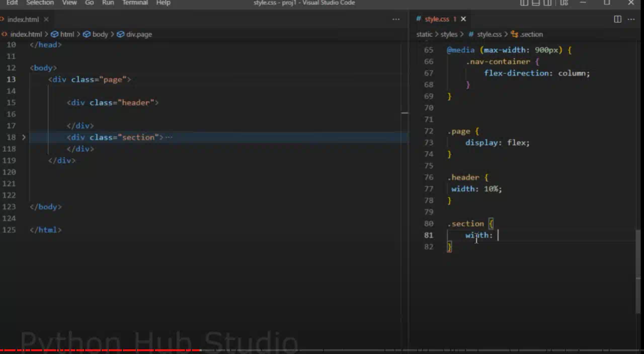Screen dimensions: 644x354
Task: Click the div.page element in the breadcrumb
Action: 139,34
